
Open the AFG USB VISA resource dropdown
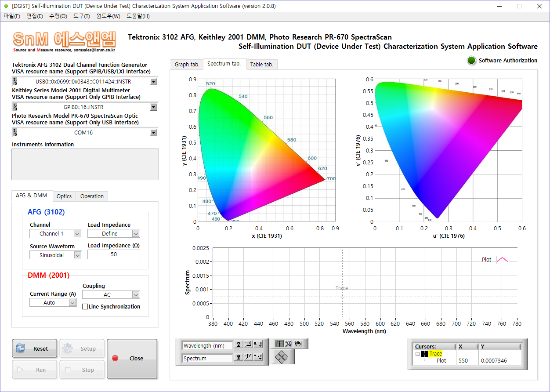point(153,81)
